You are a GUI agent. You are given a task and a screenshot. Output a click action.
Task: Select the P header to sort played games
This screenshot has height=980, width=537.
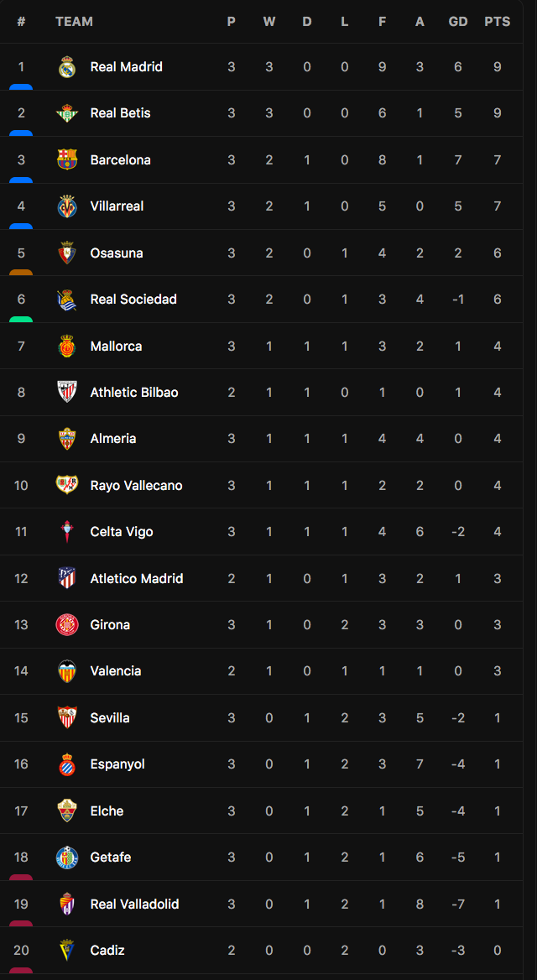pyautogui.click(x=232, y=22)
